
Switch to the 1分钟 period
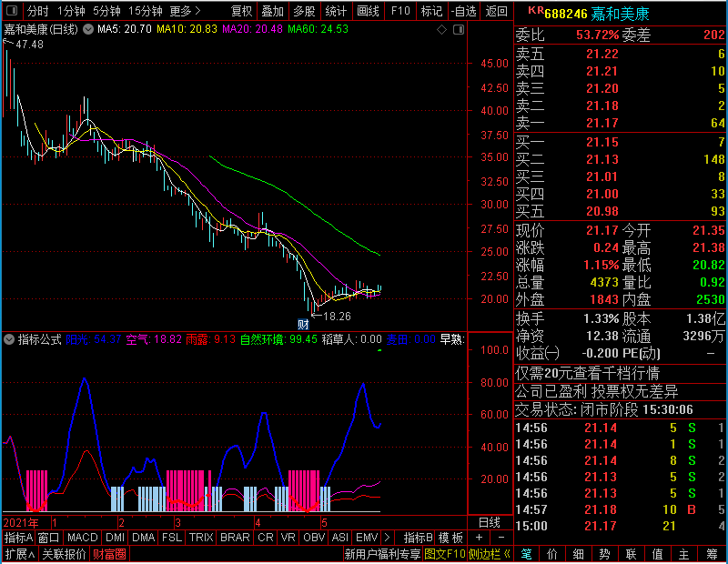coord(71,11)
